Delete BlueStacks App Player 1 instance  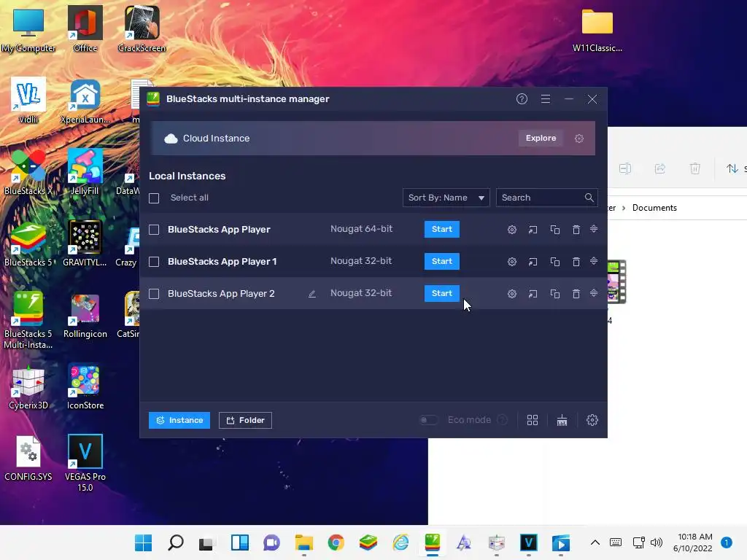pos(576,262)
